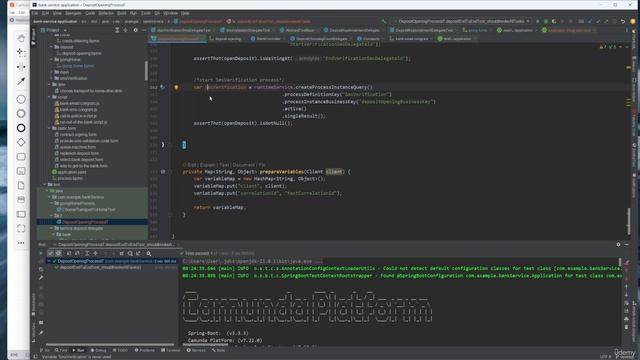
Task: Open Run panel settings gear
Action: [x=618, y=244]
